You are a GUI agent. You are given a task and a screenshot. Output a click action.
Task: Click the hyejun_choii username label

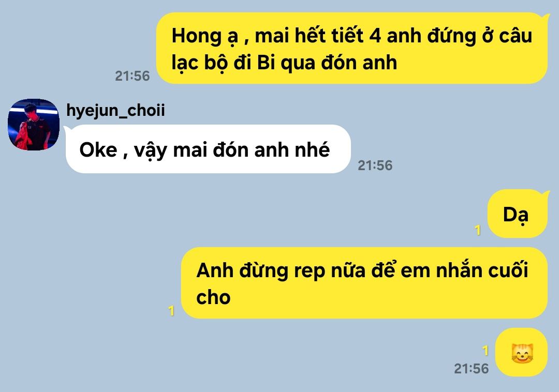(115, 110)
